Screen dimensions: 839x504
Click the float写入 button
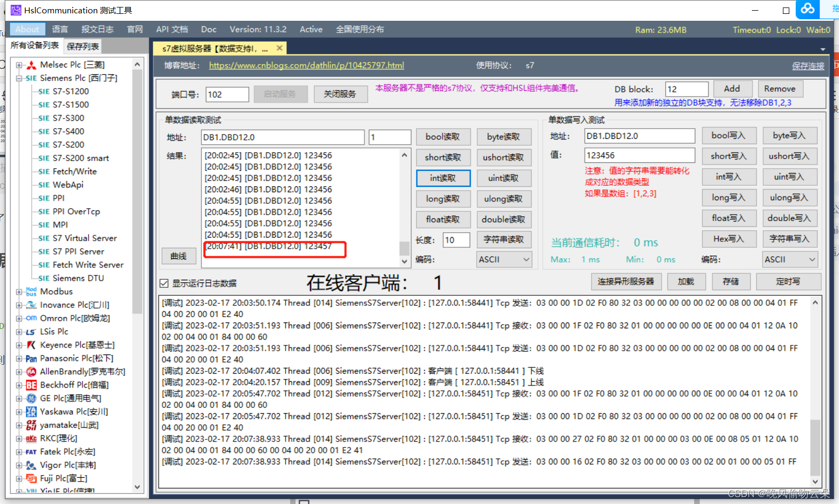[x=728, y=218]
